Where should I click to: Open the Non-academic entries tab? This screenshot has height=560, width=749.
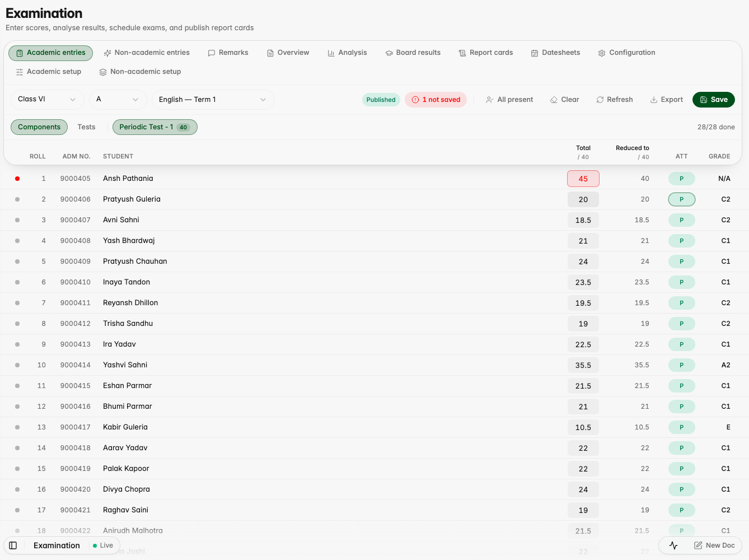coord(147,53)
